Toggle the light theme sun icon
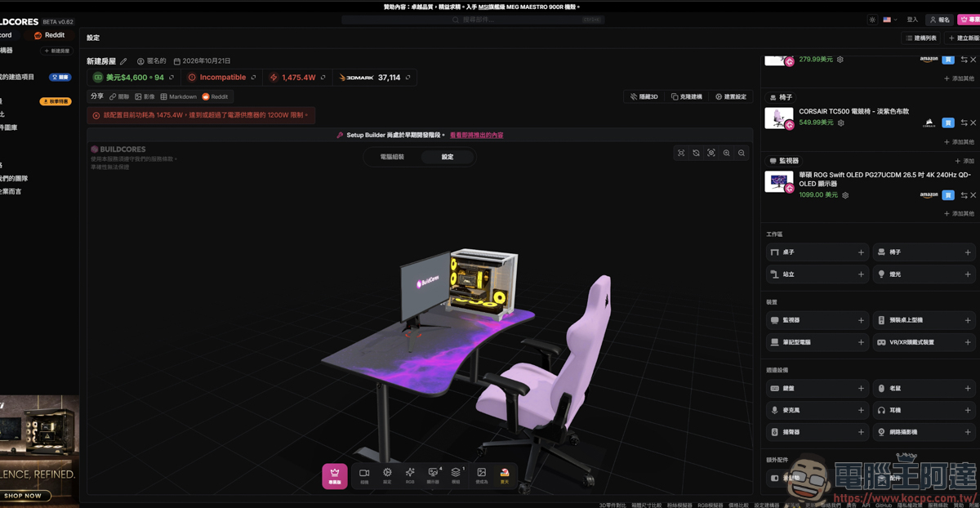This screenshot has height=508, width=980. coord(872,20)
